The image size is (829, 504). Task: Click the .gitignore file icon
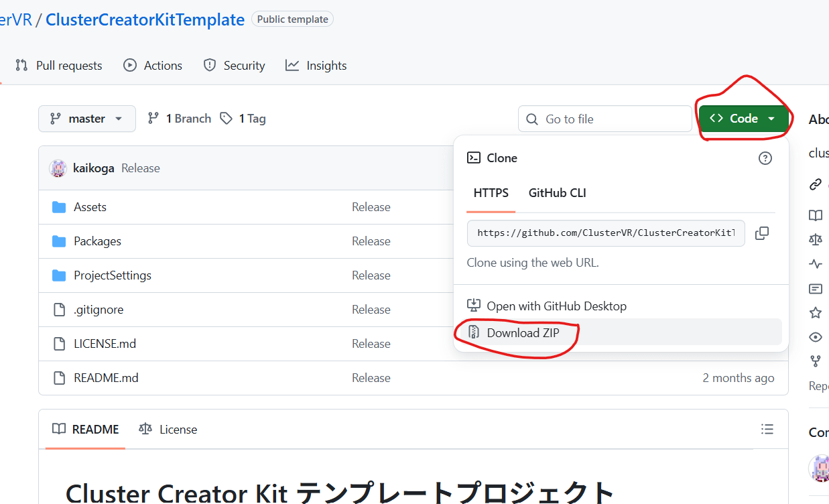tap(59, 310)
